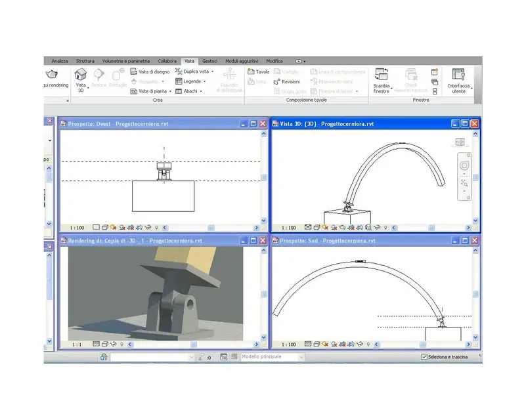526x420 pixels.
Task: Click the Vista di disegno tool
Action: 150,72
